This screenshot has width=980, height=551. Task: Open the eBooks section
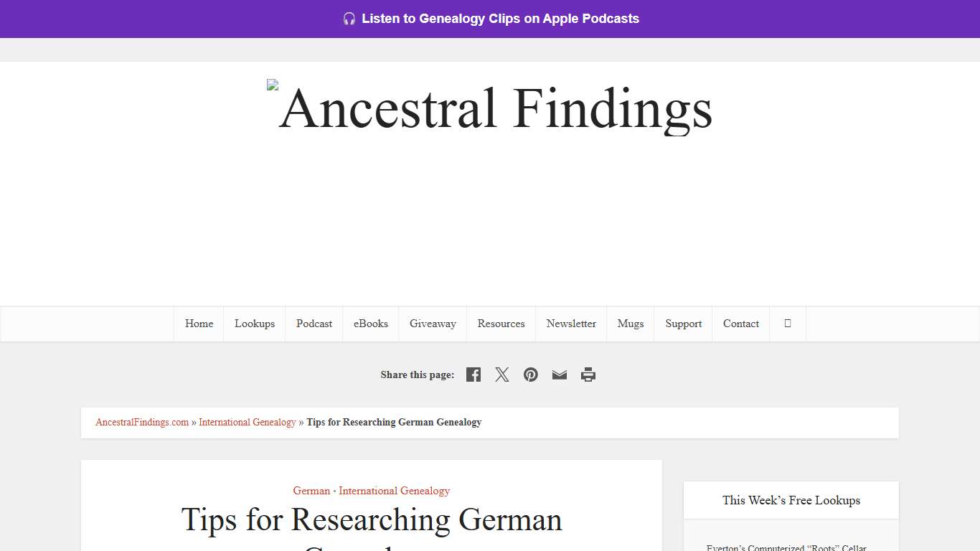(x=370, y=324)
